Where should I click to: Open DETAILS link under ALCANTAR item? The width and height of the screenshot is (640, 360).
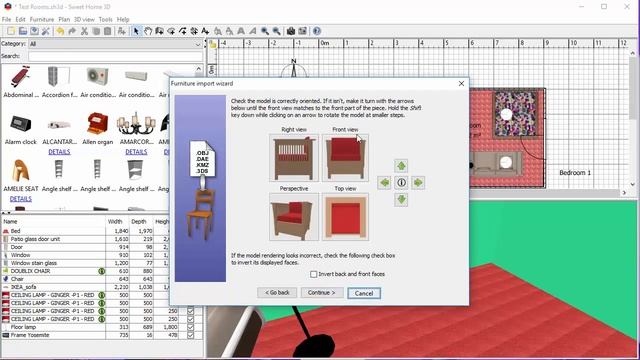(59, 152)
